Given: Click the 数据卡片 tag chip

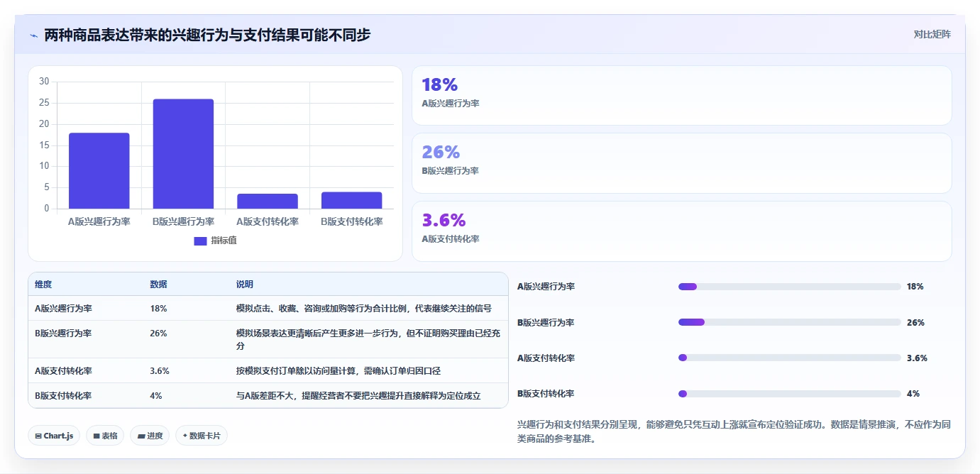Looking at the screenshot, I should pyautogui.click(x=202, y=436).
